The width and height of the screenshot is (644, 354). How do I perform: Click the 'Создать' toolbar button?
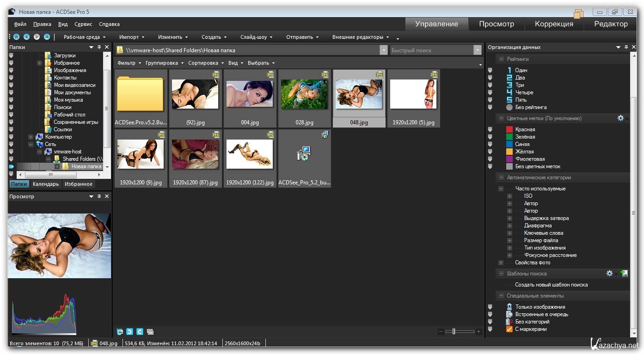214,37
